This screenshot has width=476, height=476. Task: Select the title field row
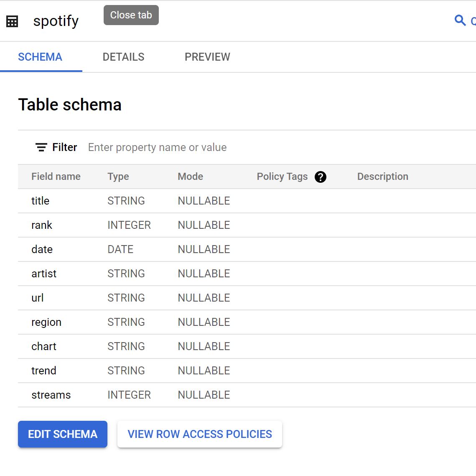pyautogui.click(x=247, y=201)
